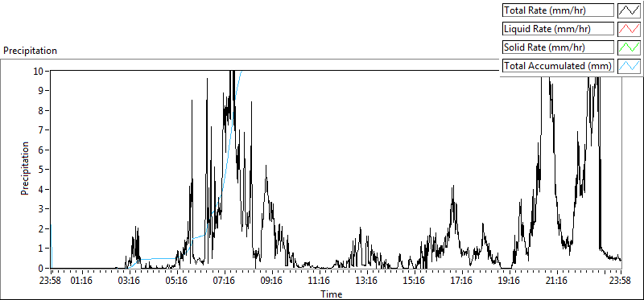
Task: Click the 21:16 time axis label
Action: click(x=557, y=282)
